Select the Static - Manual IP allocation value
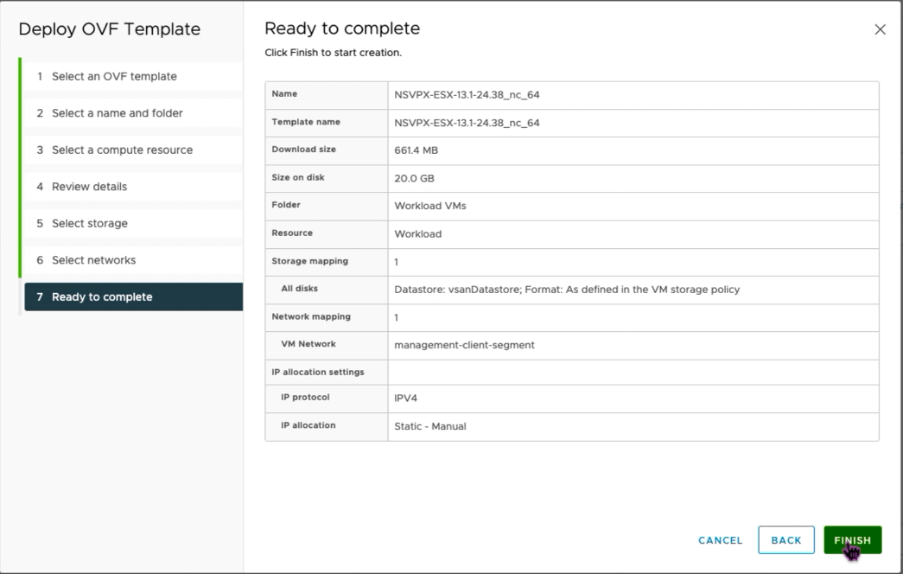This screenshot has height=574, width=904. point(430,426)
